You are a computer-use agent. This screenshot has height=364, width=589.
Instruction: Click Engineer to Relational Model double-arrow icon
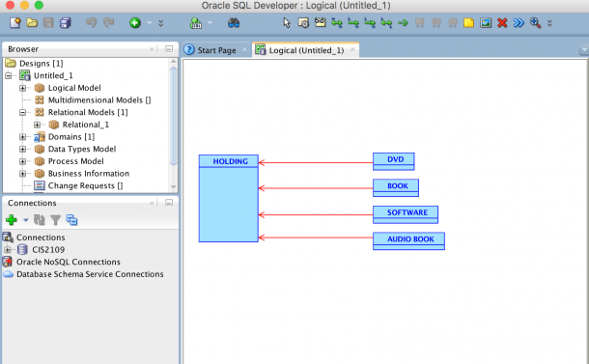pyautogui.click(x=519, y=23)
